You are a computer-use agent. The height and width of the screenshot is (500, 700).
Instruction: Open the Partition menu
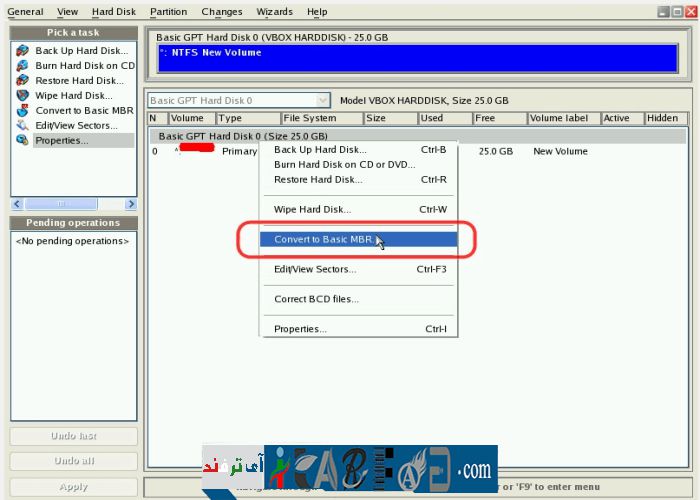click(168, 12)
